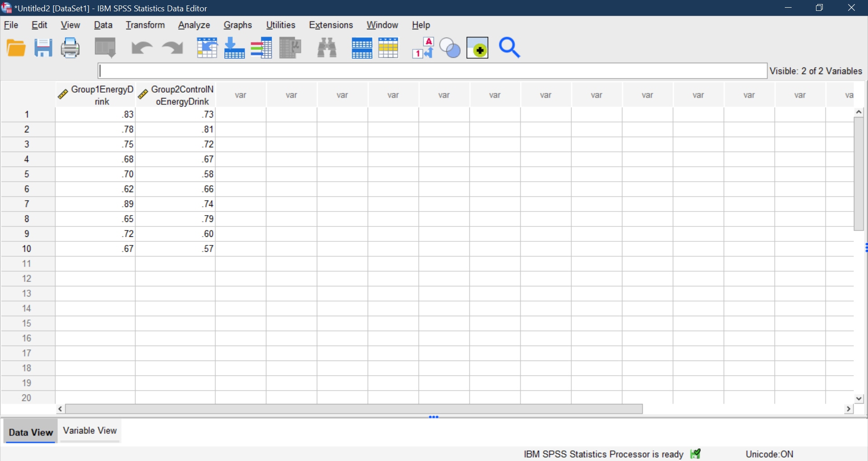Select row number 10 header
Image resolution: width=868 pixels, height=461 pixels.
coord(27,249)
